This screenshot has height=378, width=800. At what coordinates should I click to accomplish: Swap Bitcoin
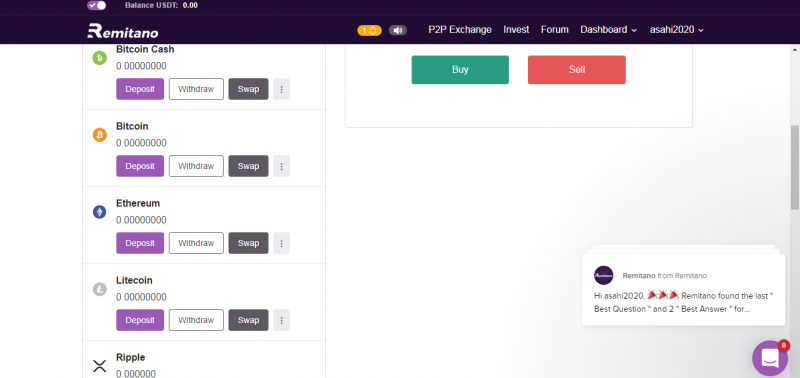click(248, 166)
